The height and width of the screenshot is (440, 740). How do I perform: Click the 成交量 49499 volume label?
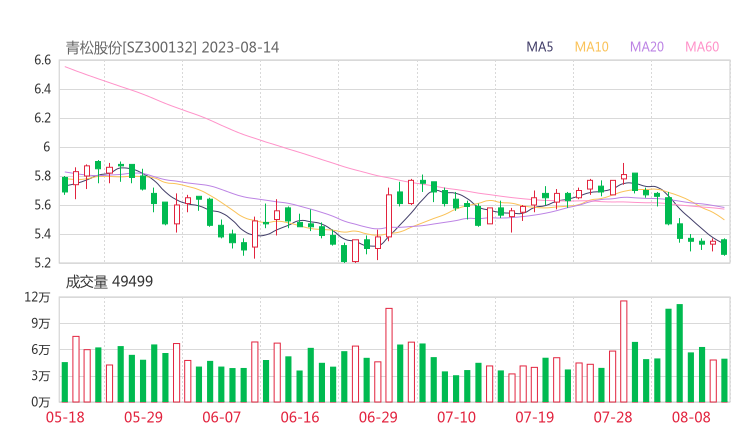point(109,282)
